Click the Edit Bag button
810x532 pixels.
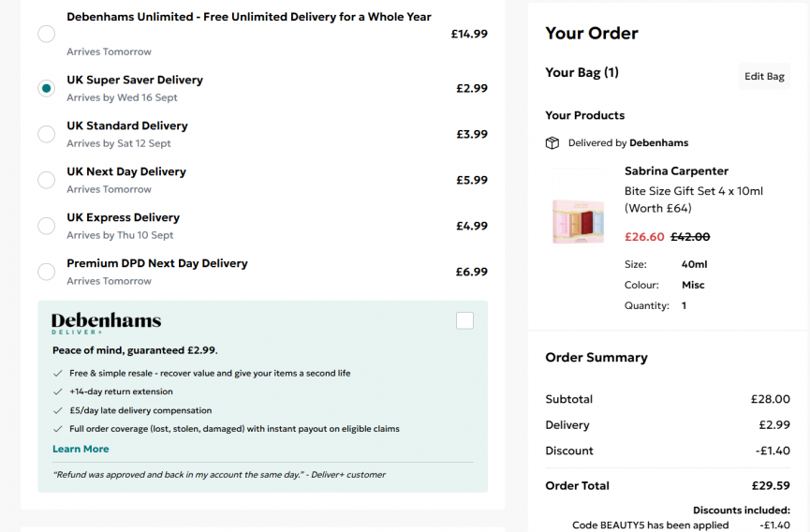click(x=764, y=77)
